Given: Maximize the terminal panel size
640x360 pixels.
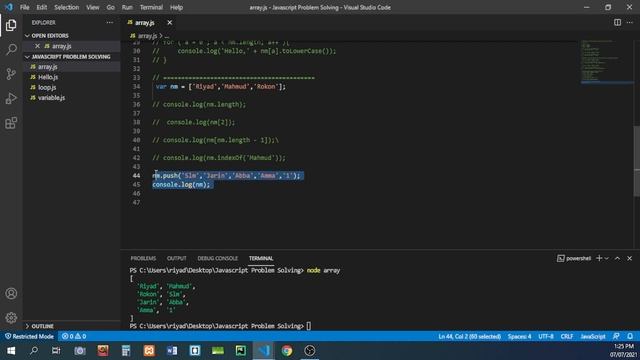Looking at the screenshot, I should point(617,258).
